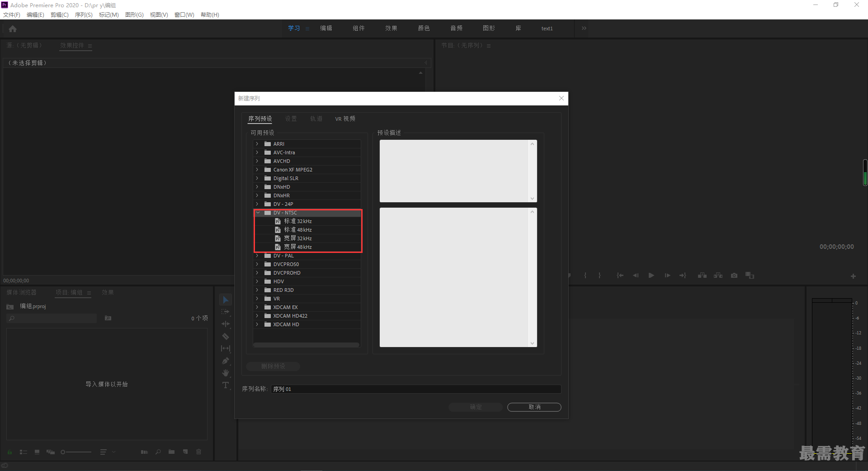Screen dimensions: 868x471
Task: Click the New Bin folder icon
Action: point(171,452)
